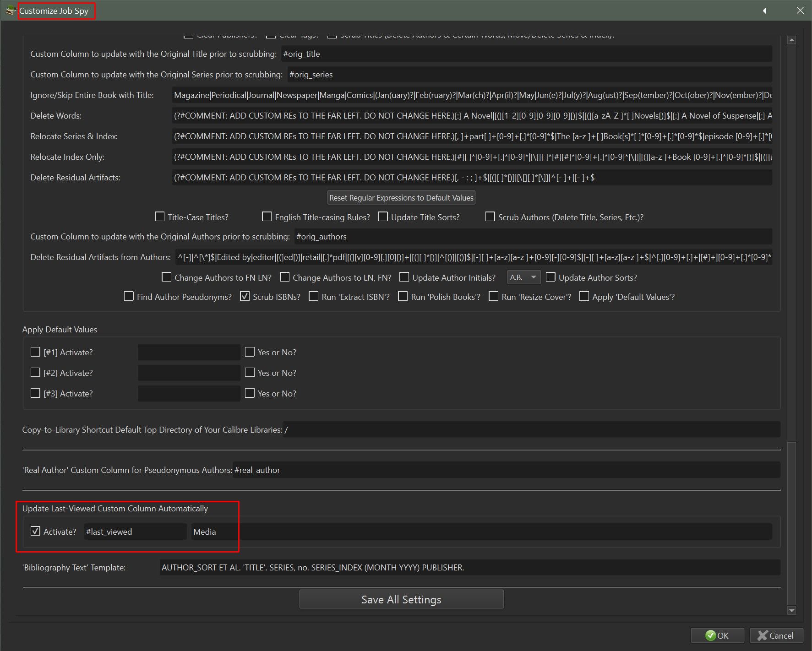Check the Update Title Sorts option
This screenshot has height=651, width=812.
coord(383,217)
